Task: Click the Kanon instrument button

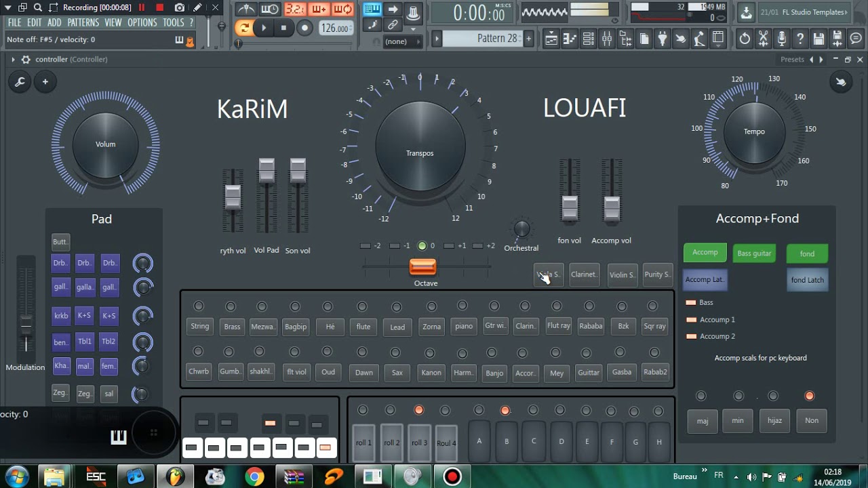Action: point(431,372)
